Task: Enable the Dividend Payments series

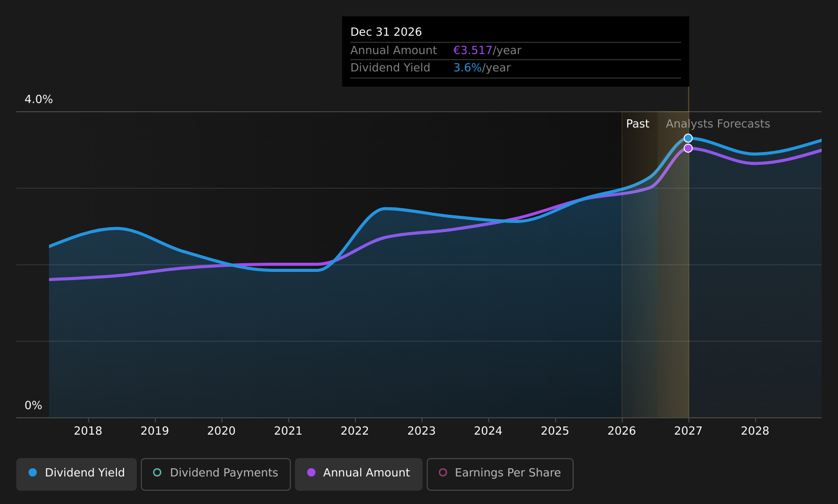Action: pyautogui.click(x=216, y=474)
